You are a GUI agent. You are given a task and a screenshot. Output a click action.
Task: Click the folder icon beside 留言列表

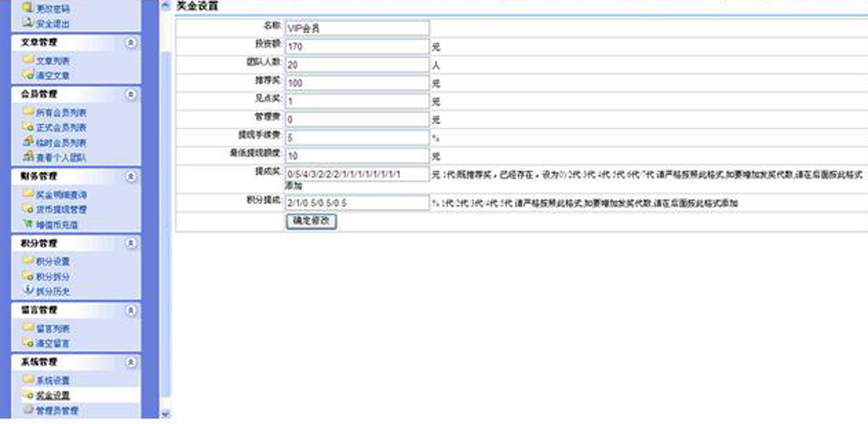(28, 327)
